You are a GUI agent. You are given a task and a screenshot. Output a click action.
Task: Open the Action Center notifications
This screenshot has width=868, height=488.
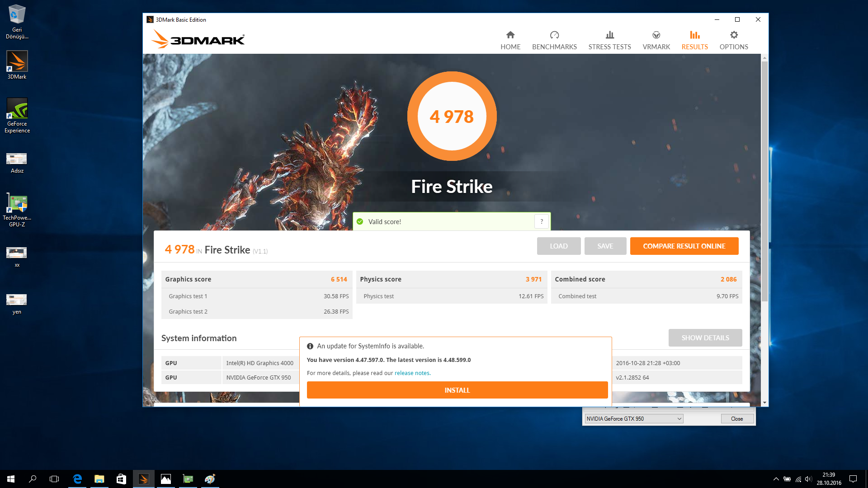click(x=853, y=479)
